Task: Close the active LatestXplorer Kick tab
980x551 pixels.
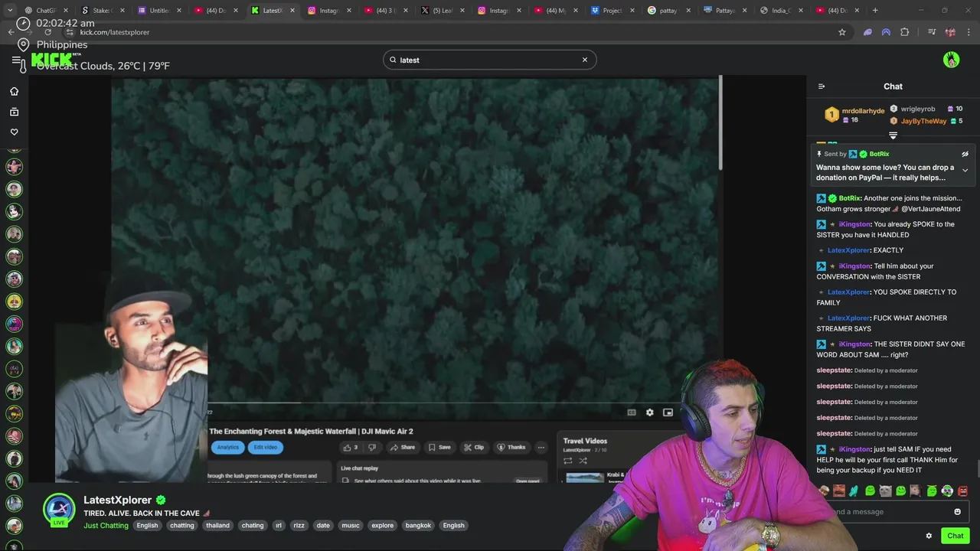Action: (292, 11)
